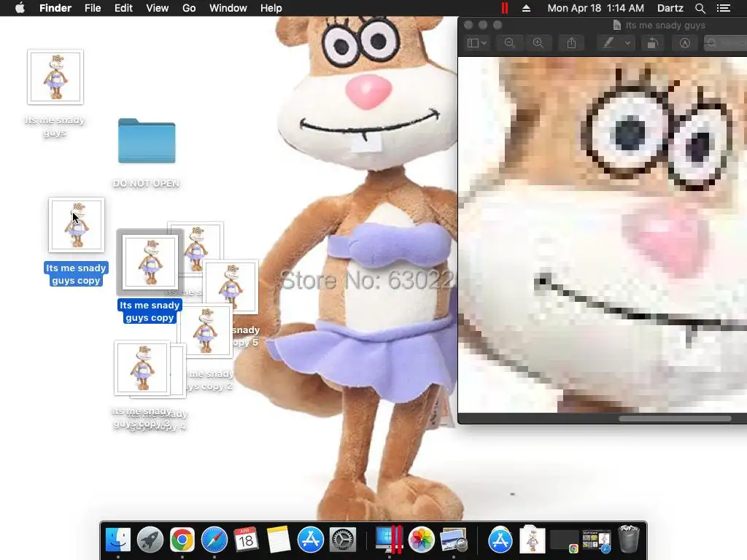
Task: Expand the highlight pen options arrow
Action: point(628,43)
